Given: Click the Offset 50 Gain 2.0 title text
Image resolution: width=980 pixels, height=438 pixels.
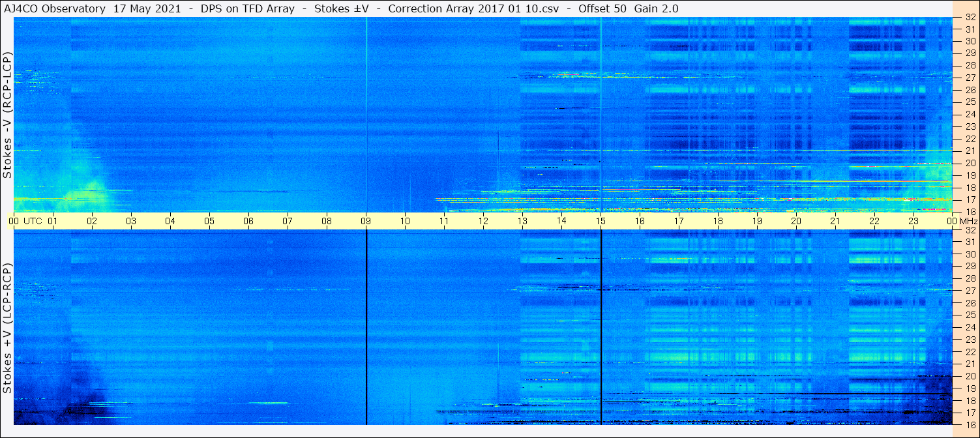Looking at the screenshot, I should (x=619, y=8).
